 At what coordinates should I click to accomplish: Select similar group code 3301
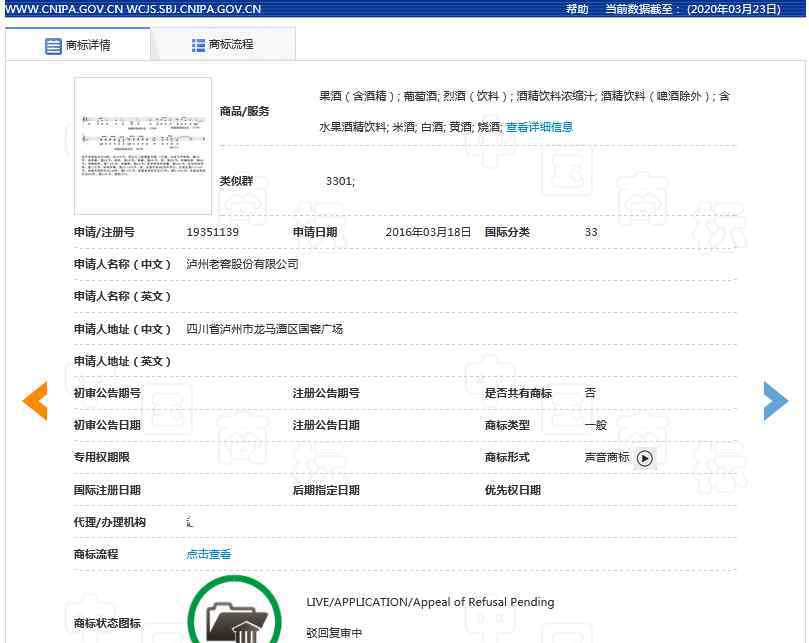point(340,181)
